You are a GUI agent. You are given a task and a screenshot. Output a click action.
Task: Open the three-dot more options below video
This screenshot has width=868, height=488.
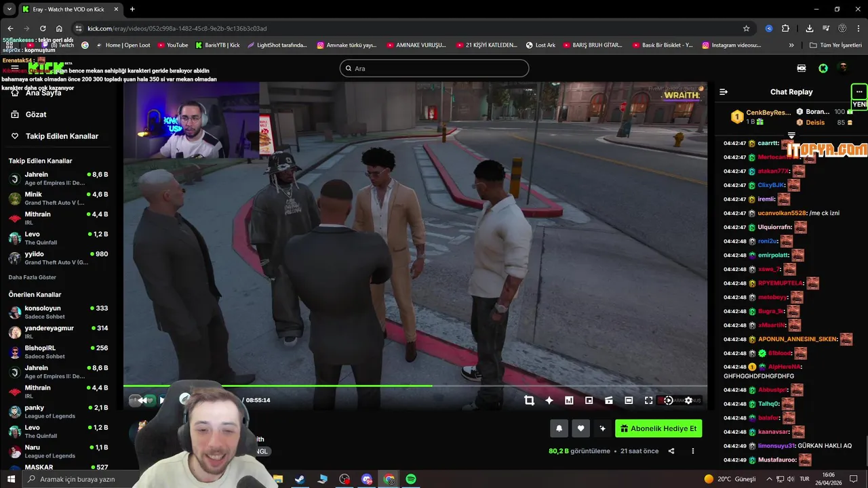tap(692, 451)
